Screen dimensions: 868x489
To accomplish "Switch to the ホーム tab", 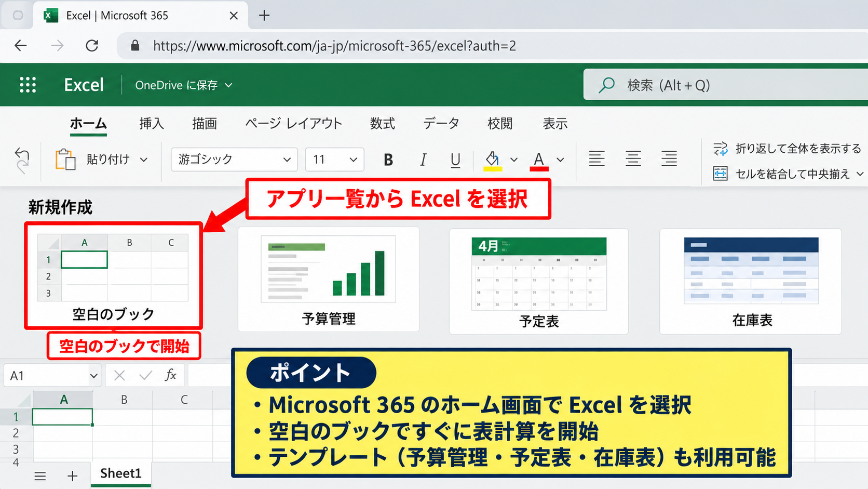I will (x=88, y=124).
